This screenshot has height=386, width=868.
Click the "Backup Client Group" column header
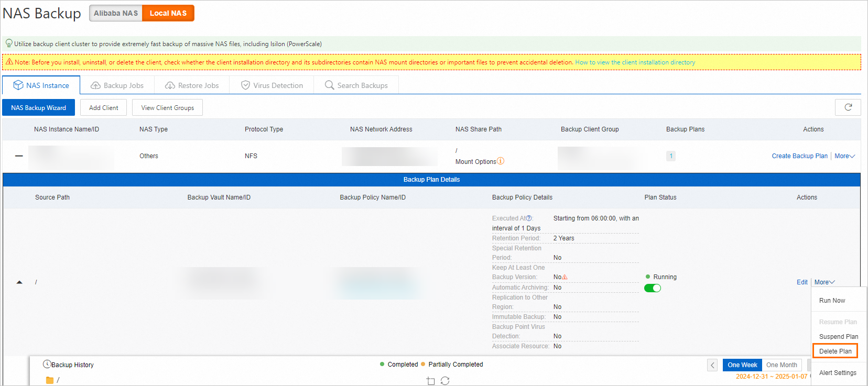pyautogui.click(x=590, y=129)
